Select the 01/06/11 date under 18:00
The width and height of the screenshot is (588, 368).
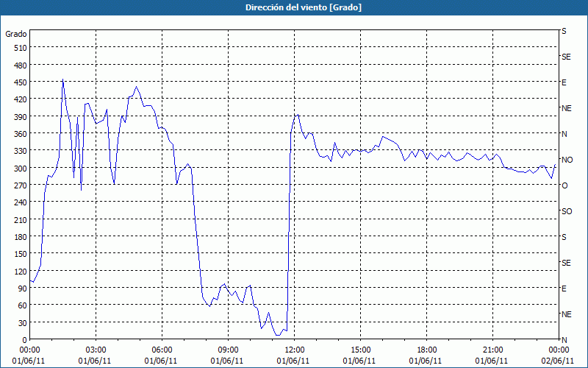click(426, 361)
